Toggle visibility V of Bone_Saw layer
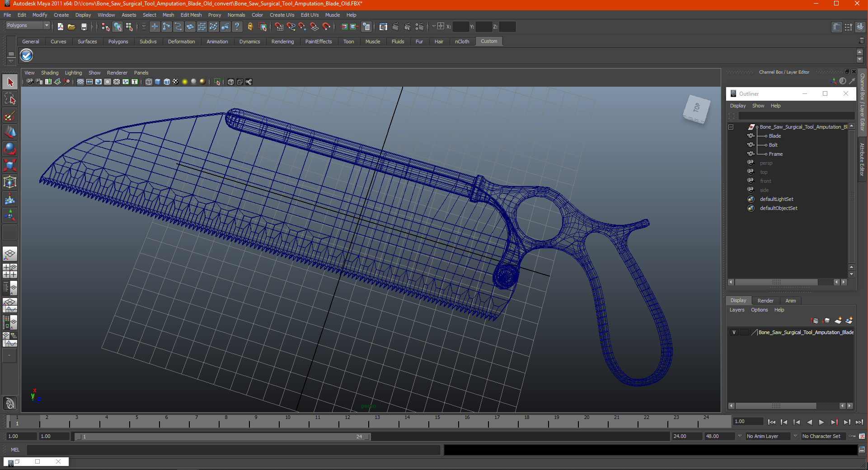The width and height of the screenshot is (868, 470). coord(734,332)
